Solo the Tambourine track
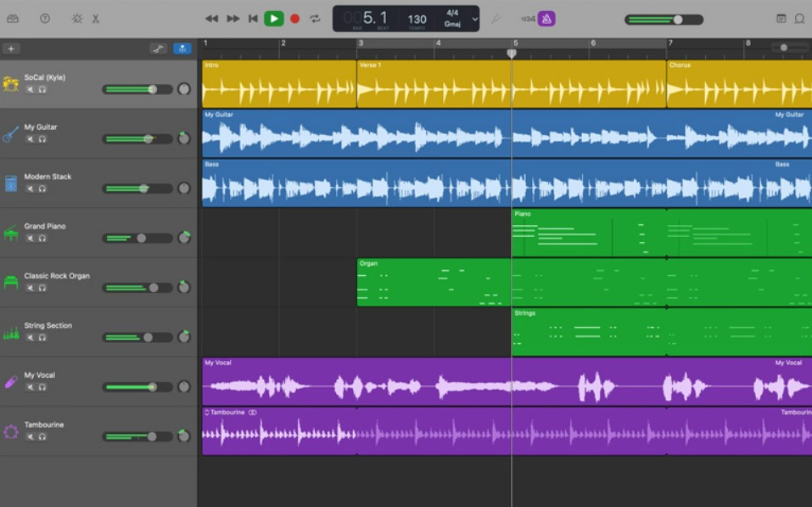 click(x=42, y=437)
